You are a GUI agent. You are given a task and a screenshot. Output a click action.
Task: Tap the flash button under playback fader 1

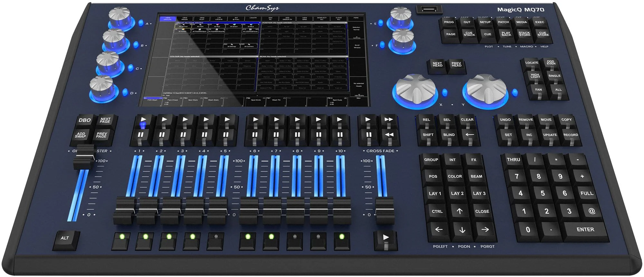click(x=122, y=241)
